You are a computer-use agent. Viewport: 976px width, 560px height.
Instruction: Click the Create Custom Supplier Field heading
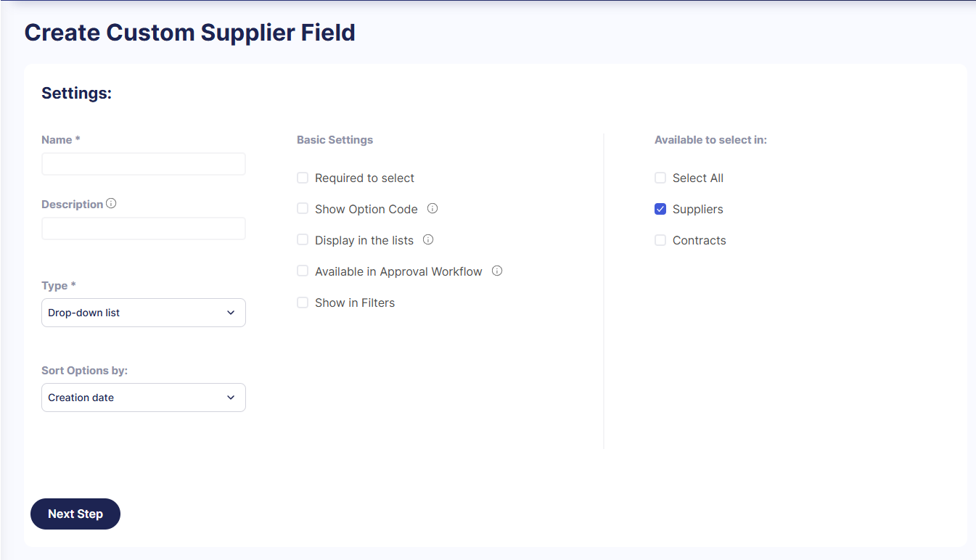190,33
